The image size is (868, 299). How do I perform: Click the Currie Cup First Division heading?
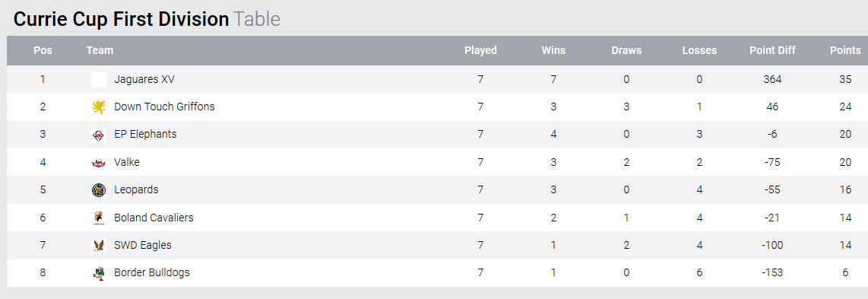tap(122, 19)
